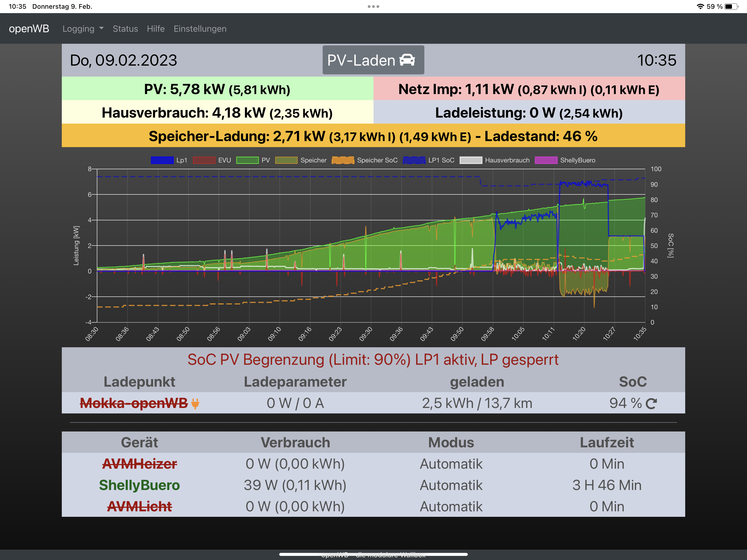Screen dimensions: 747x560
Task: Toggle PV series visibility in legend
Action: (x=247, y=160)
